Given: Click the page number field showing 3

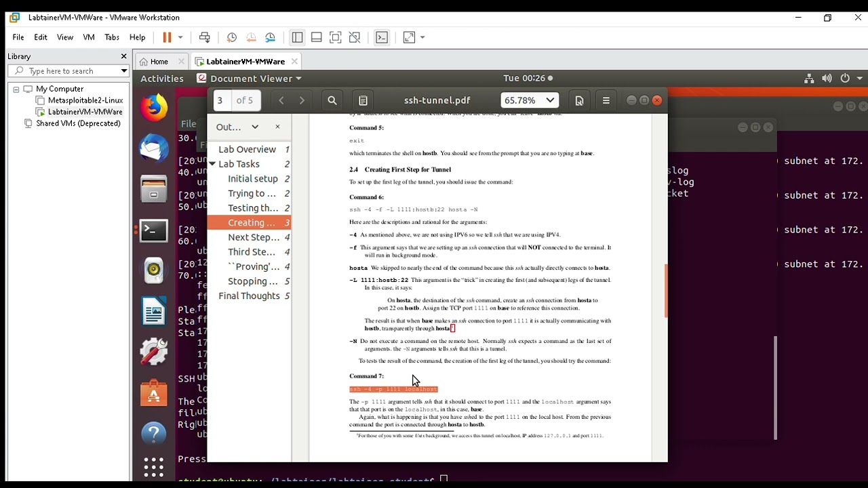Looking at the screenshot, I should pyautogui.click(x=221, y=100).
